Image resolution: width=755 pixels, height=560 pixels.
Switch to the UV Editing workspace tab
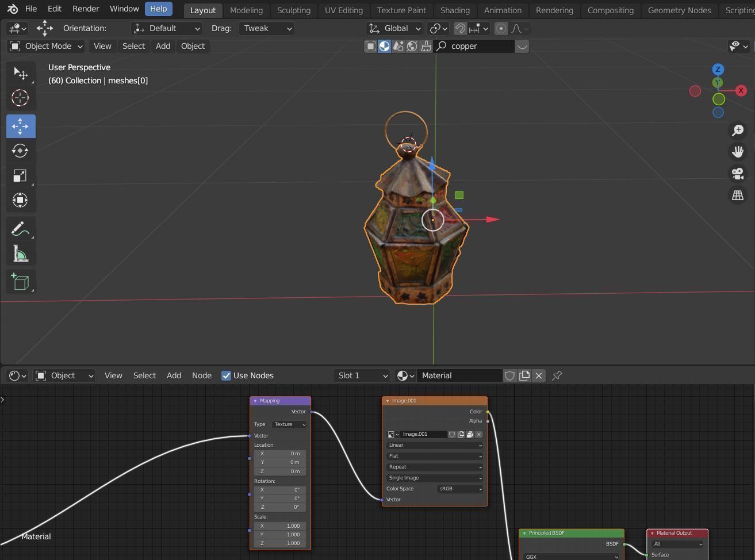[x=344, y=10]
